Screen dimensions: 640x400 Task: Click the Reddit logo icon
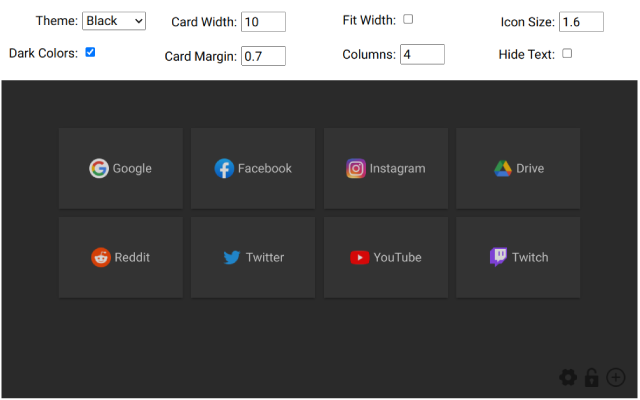101,257
